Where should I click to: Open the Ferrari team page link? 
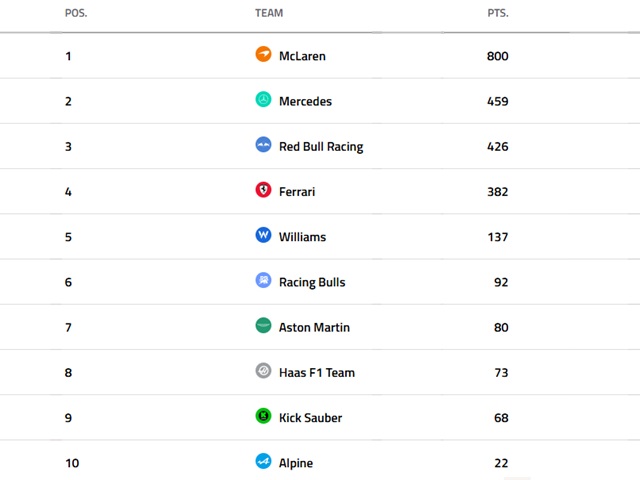tap(297, 191)
